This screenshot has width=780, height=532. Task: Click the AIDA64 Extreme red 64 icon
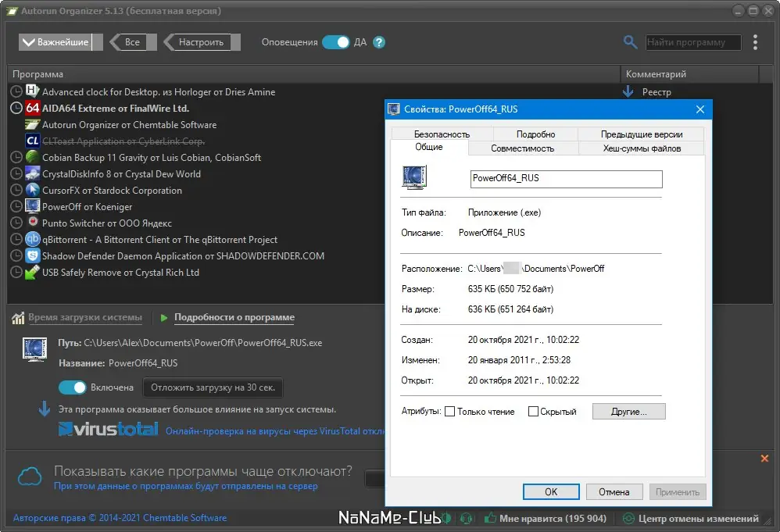point(32,107)
